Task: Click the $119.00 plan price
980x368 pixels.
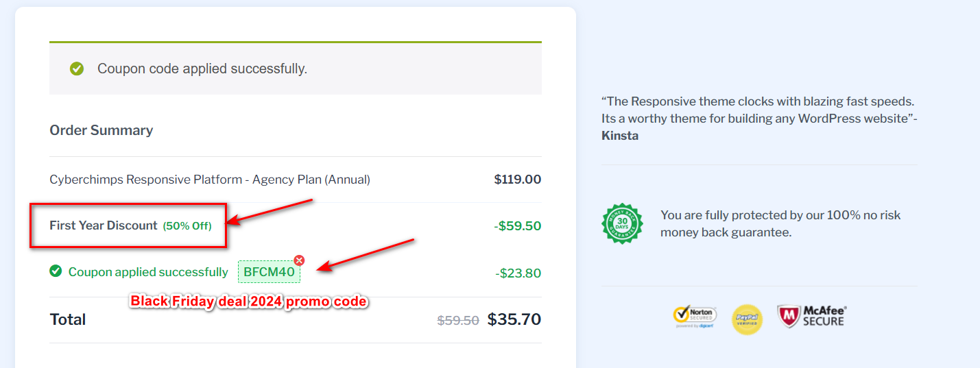Action: 517,180
